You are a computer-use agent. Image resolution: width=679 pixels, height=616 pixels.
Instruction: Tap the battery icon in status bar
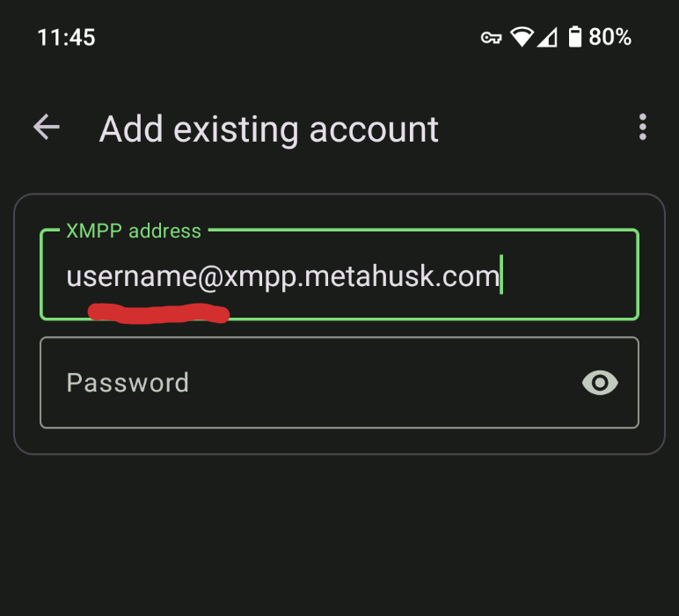click(x=574, y=37)
